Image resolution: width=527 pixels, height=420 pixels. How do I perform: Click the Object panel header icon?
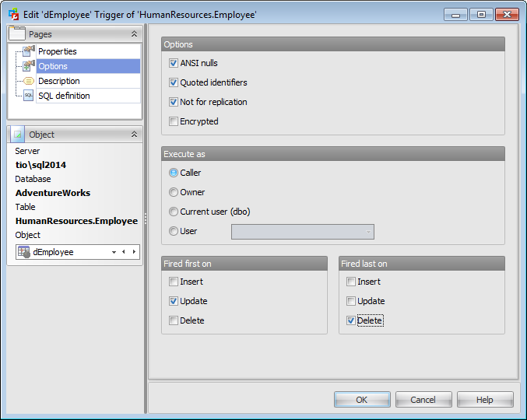point(17,135)
